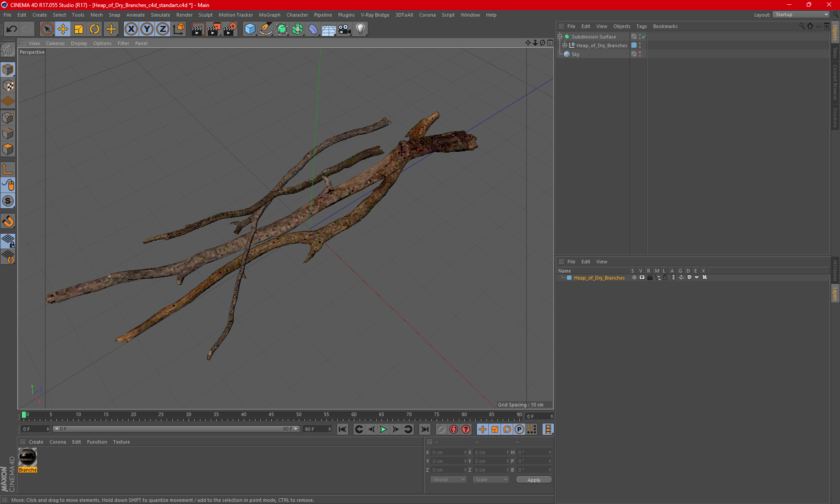This screenshot has height=504, width=840.
Task: Open the deformer objects icon
Action: tap(313, 29)
